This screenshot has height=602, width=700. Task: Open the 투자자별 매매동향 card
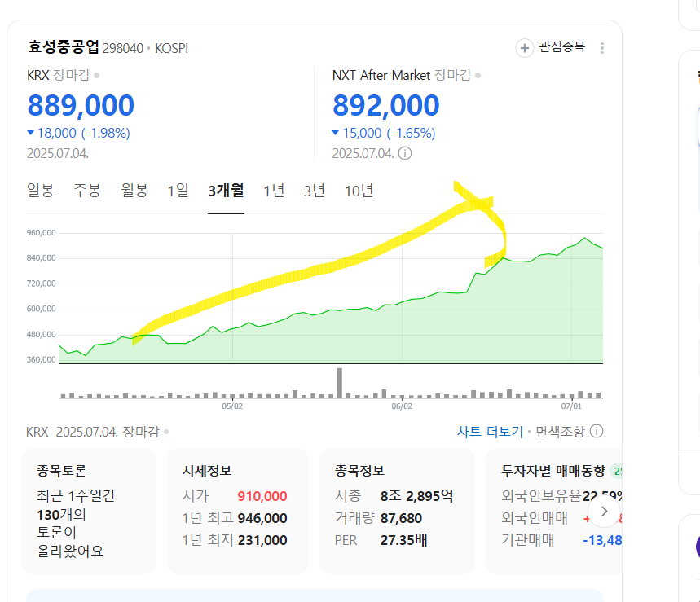tap(554, 511)
